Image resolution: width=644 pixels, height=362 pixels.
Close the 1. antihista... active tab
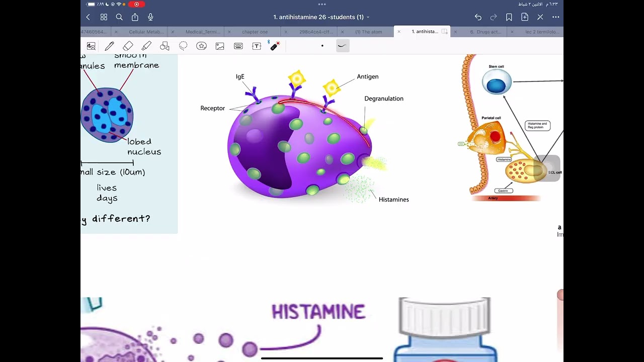tap(399, 32)
